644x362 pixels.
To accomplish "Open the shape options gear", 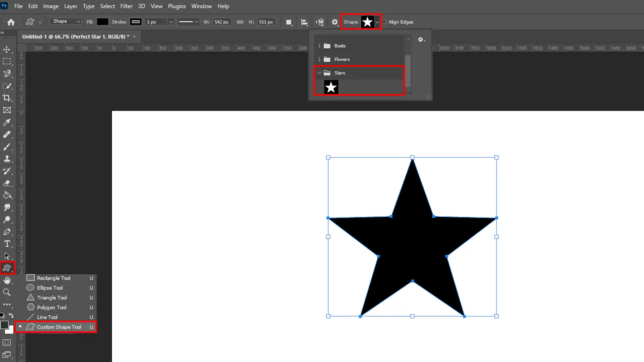I will pos(335,22).
